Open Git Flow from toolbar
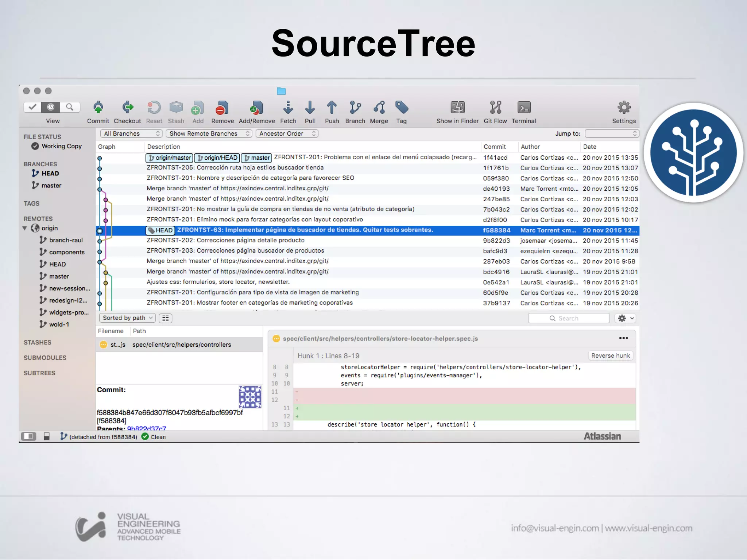The width and height of the screenshot is (747, 560). tap(495, 108)
